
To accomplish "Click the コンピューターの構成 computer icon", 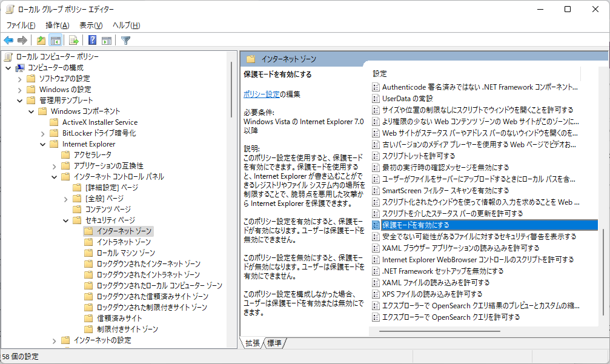I will tap(20, 68).
